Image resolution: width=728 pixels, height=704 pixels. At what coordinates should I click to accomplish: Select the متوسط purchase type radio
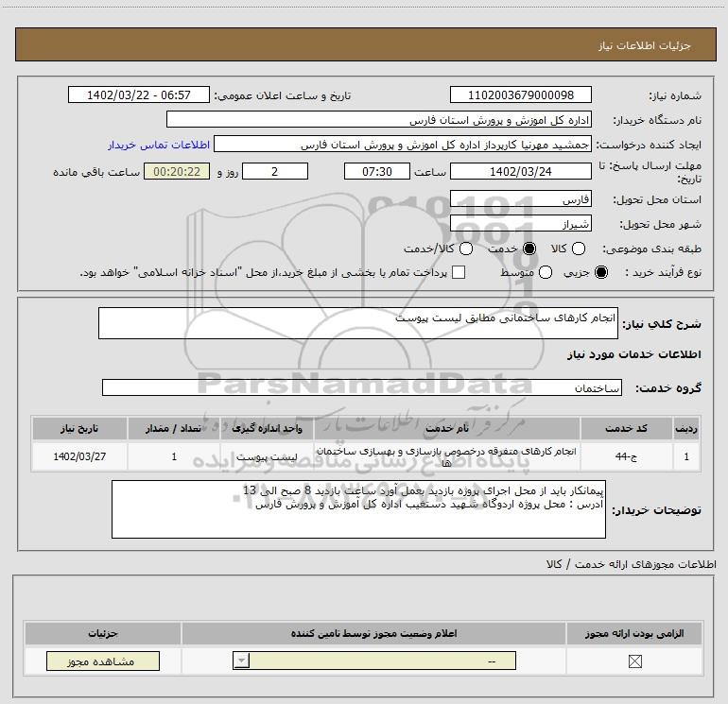pyautogui.click(x=546, y=272)
